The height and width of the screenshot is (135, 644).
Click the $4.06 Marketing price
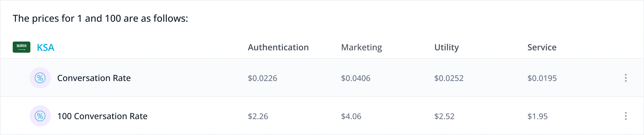(x=351, y=116)
